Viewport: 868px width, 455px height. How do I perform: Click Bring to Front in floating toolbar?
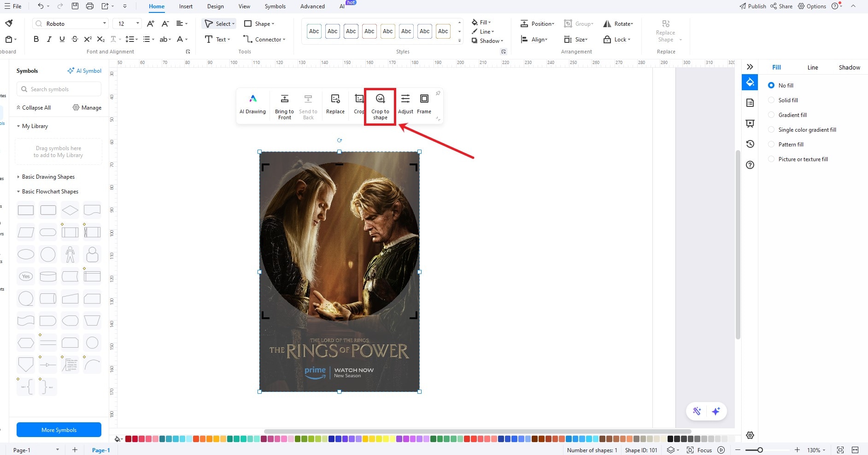[284, 107]
